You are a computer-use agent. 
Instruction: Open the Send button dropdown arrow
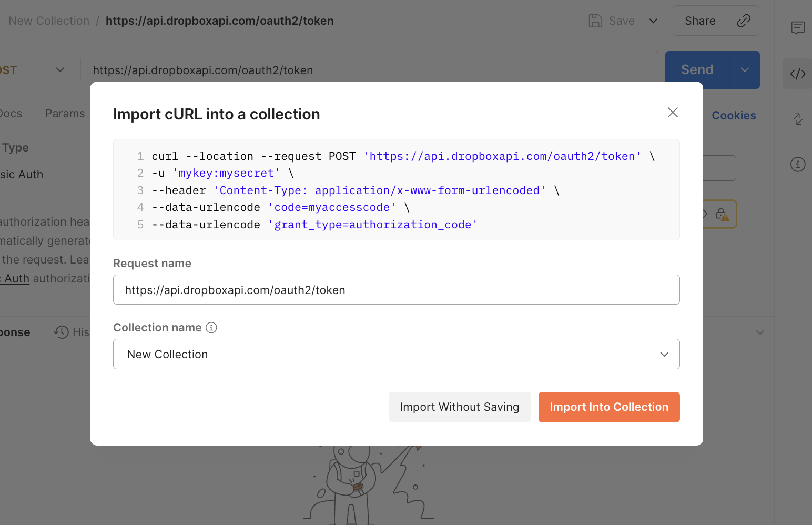pyautogui.click(x=745, y=70)
